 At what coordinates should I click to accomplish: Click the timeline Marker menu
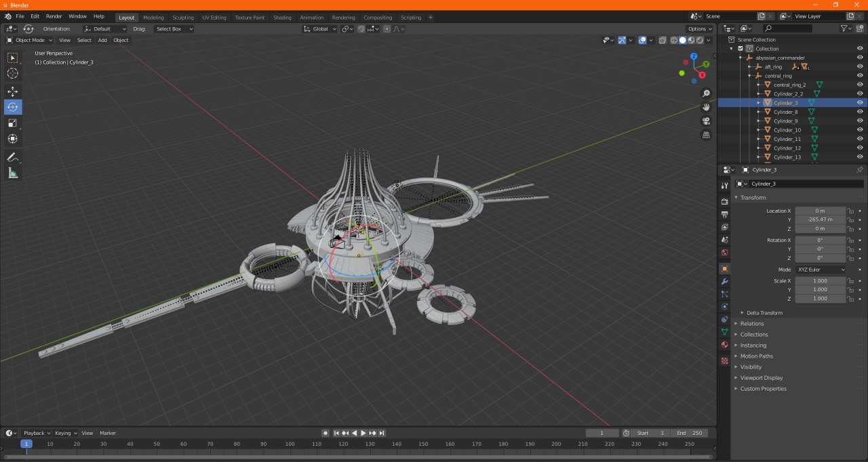point(108,433)
